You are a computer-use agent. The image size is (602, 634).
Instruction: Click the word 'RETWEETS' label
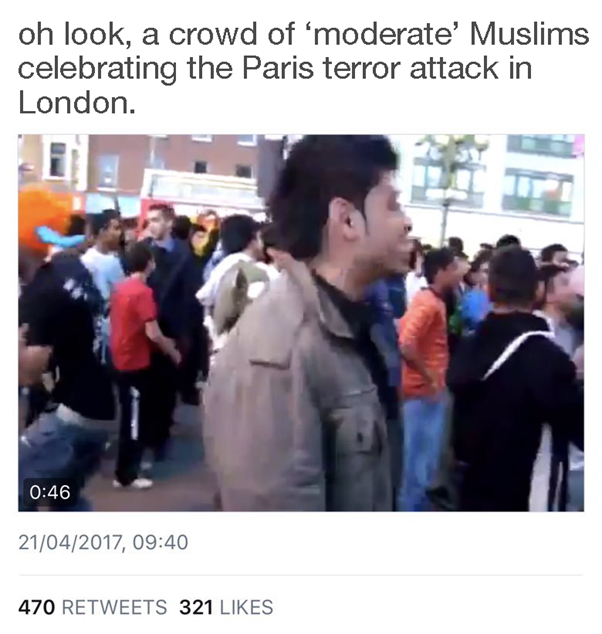(x=115, y=607)
